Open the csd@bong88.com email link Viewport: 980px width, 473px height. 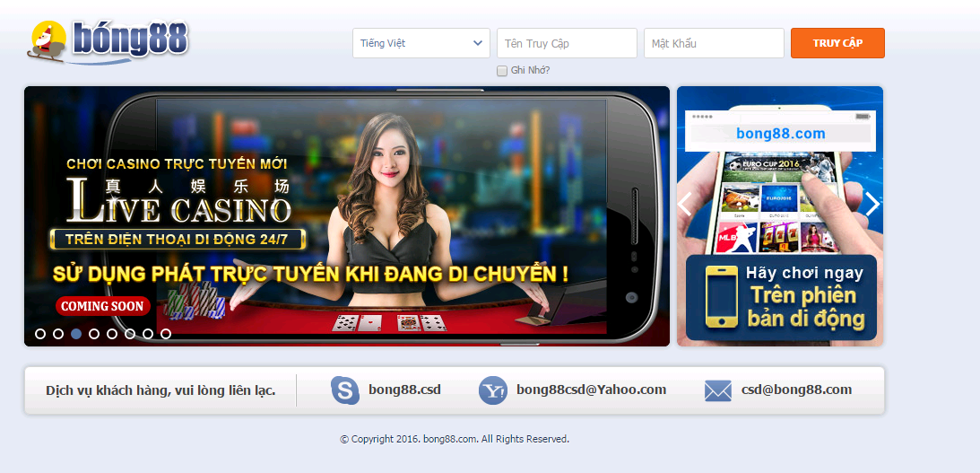797,390
